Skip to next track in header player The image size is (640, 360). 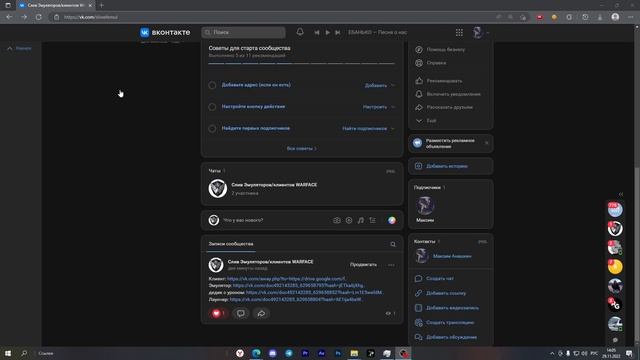(x=338, y=32)
